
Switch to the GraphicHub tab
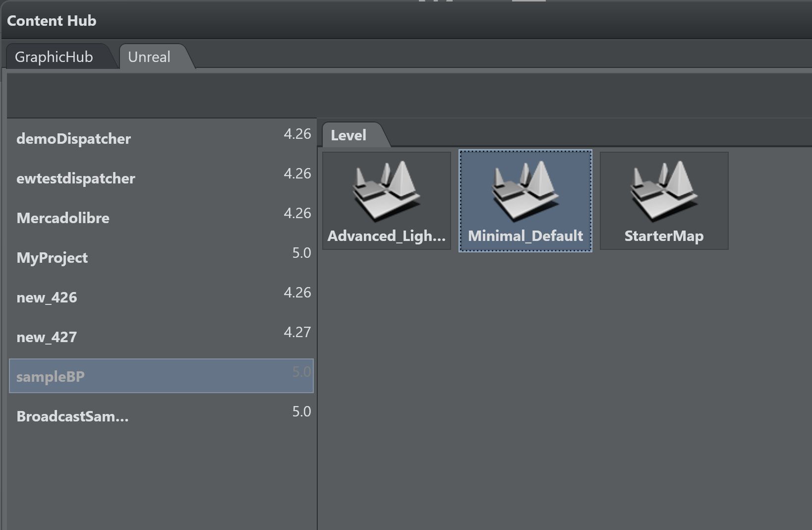54,57
